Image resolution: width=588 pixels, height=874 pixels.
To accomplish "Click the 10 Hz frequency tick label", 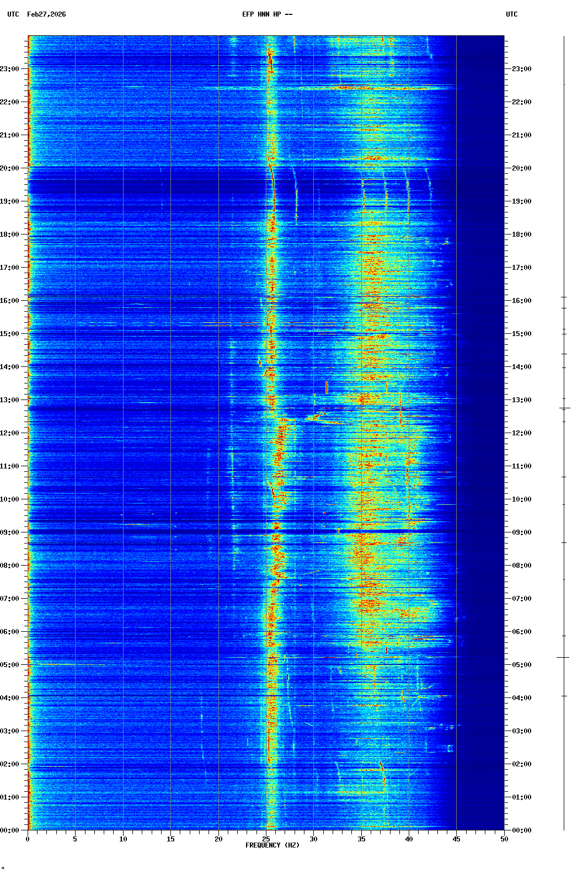I will tap(123, 839).
